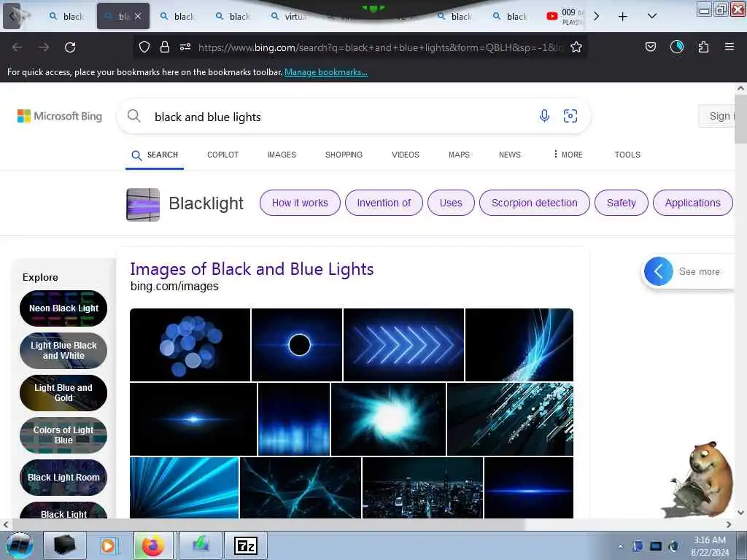
Task: Open the TOOLS option
Action: click(x=627, y=155)
